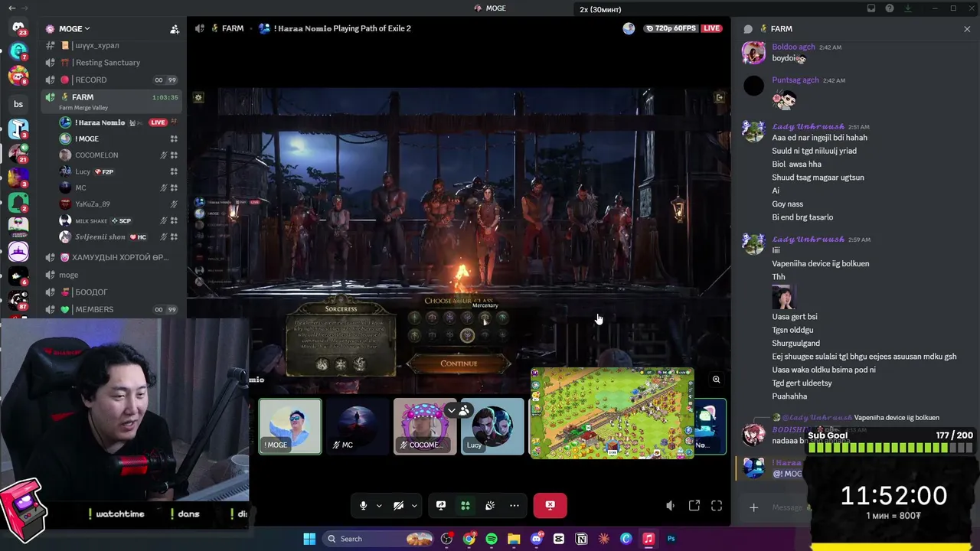This screenshot has width=980, height=551.
Task: Open Discord direct messages home
Action: [18, 28]
